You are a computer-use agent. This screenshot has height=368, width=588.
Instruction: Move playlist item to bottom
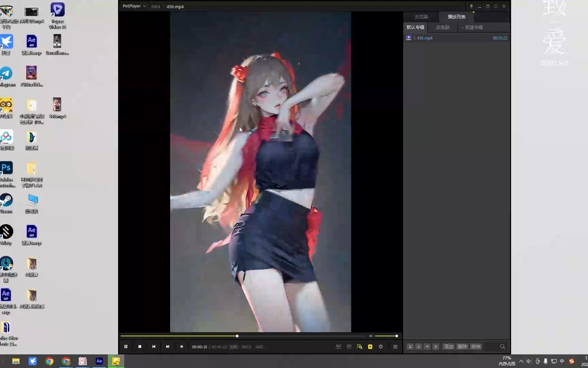(x=436, y=347)
